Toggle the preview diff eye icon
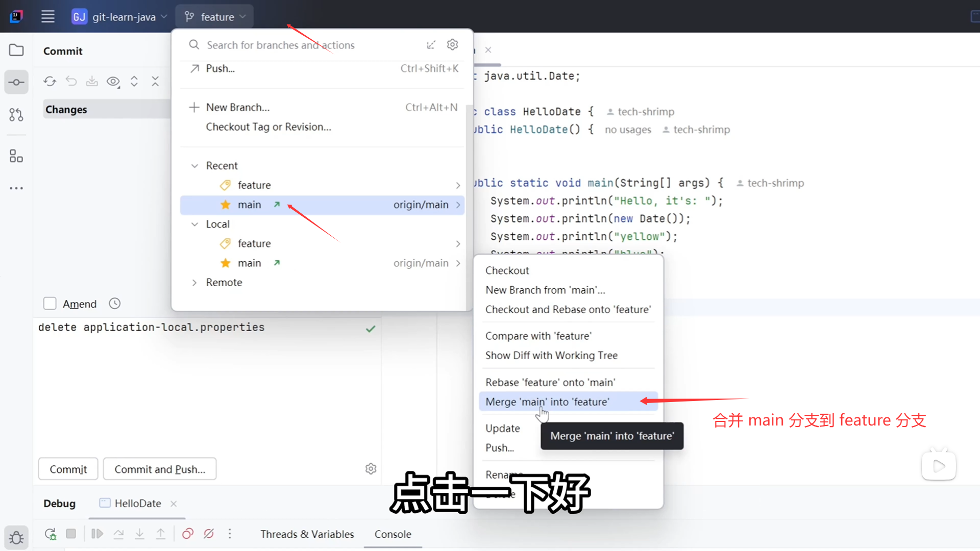Screen dimensions: 980x551 pyautogui.click(x=113, y=81)
